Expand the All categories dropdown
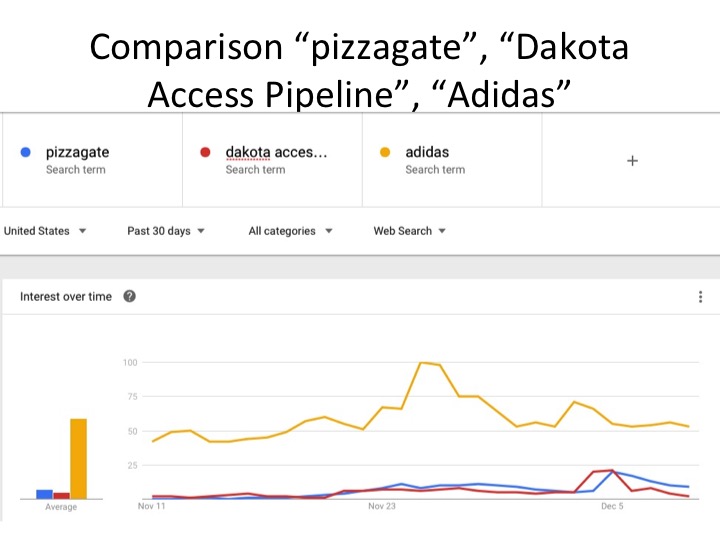720x540 pixels. (x=289, y=231)
